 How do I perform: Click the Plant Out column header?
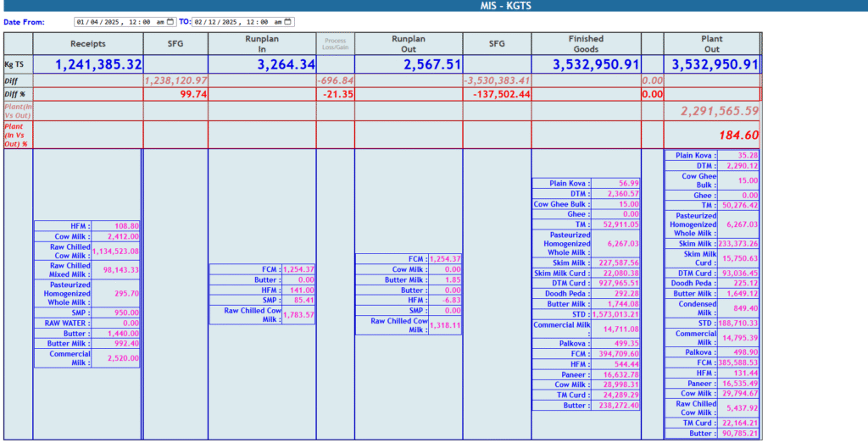[711, 43]
